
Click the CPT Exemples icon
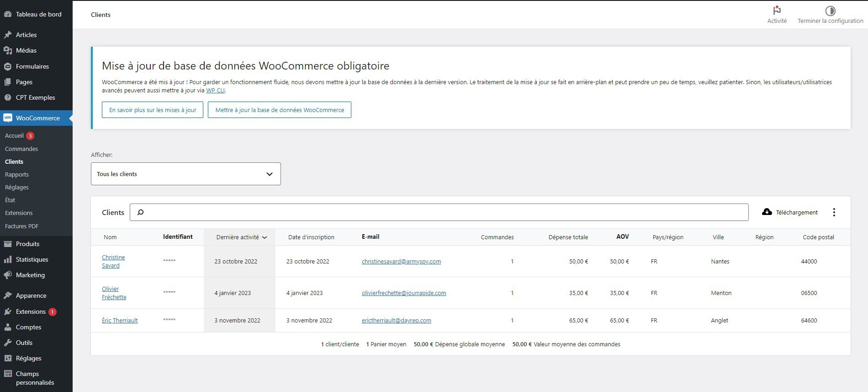tap(8, 97)
